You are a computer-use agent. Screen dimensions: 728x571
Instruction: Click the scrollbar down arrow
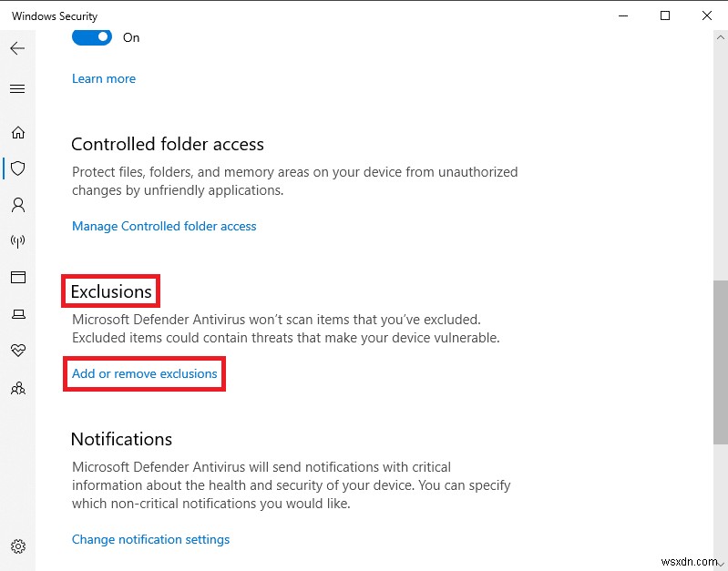click(720, 563)
